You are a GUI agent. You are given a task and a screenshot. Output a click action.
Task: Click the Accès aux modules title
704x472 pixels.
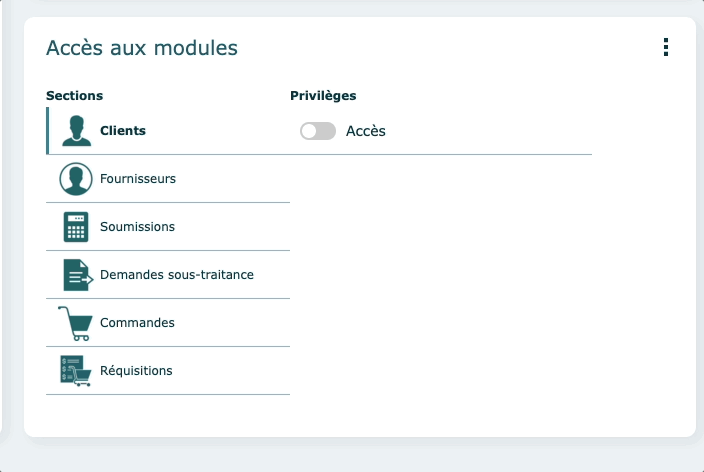click(142, 47)
